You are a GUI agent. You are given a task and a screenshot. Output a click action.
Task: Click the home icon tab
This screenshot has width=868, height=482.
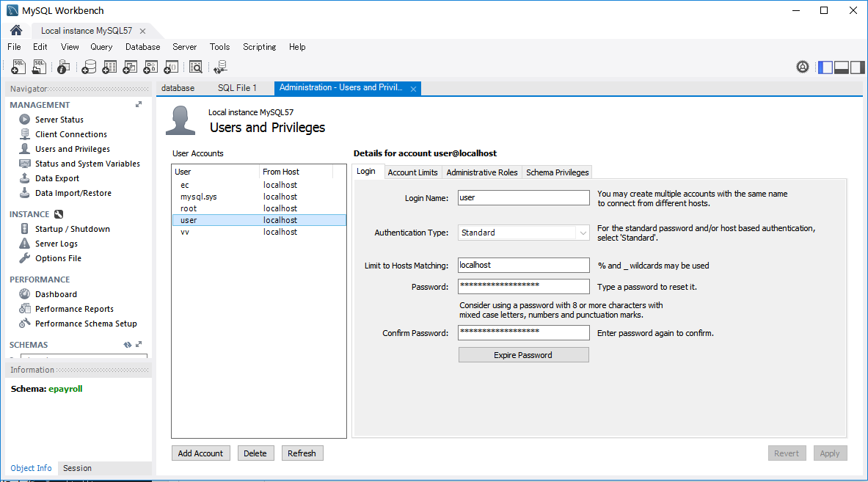tap(16, 30)
